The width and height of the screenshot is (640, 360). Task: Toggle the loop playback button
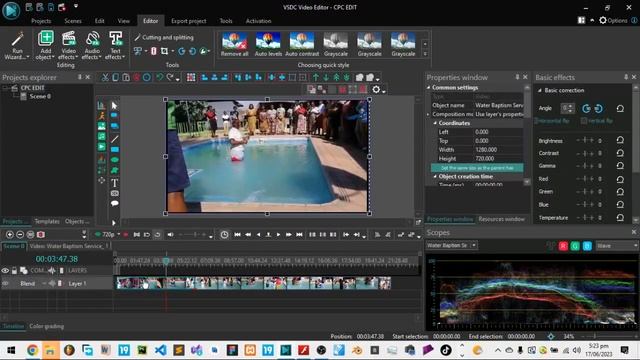click(157, 235)
